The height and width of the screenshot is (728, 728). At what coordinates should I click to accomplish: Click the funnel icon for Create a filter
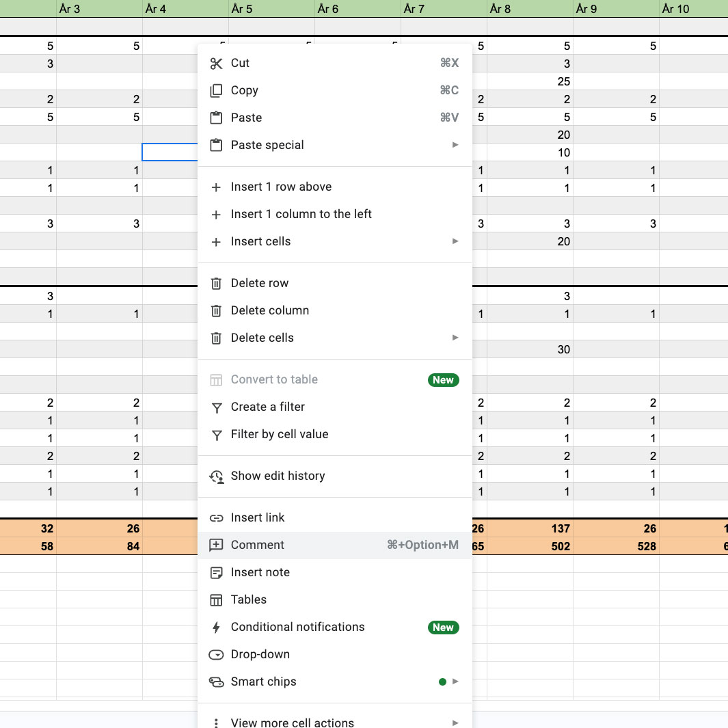coord(216,407)
